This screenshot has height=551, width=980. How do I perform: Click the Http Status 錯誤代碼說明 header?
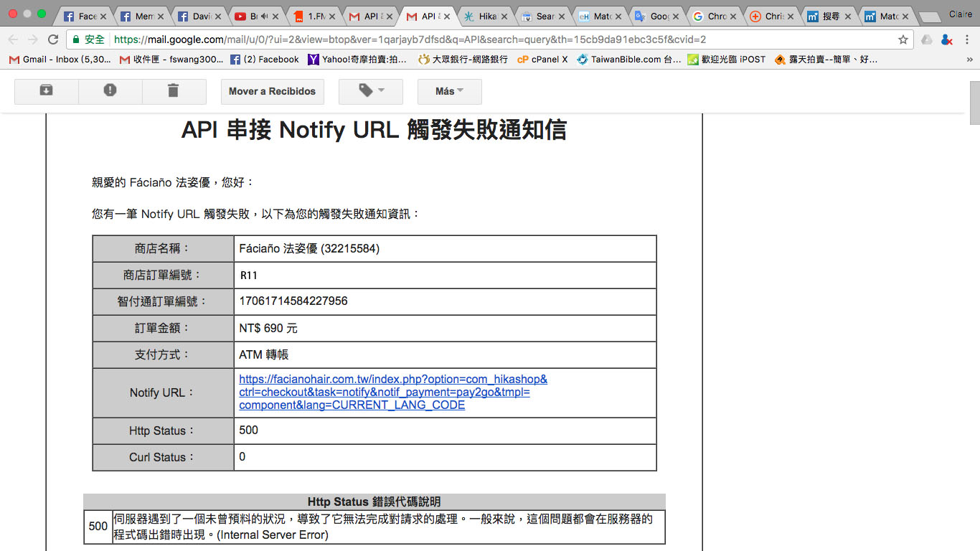tap(374, 501)
